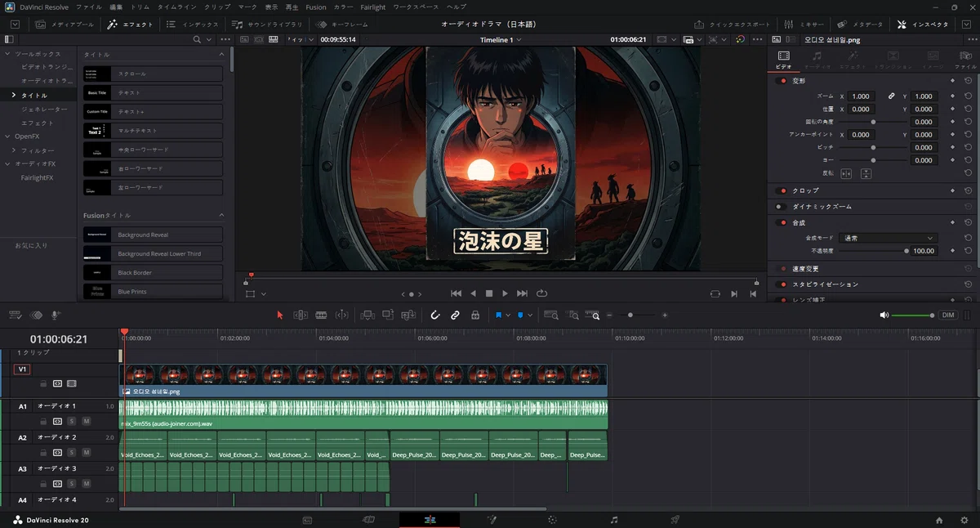Lock the オーディオ 2 track
Viewport: 980px width, 528px height.
pyautogui.click(x=43, y=452)
